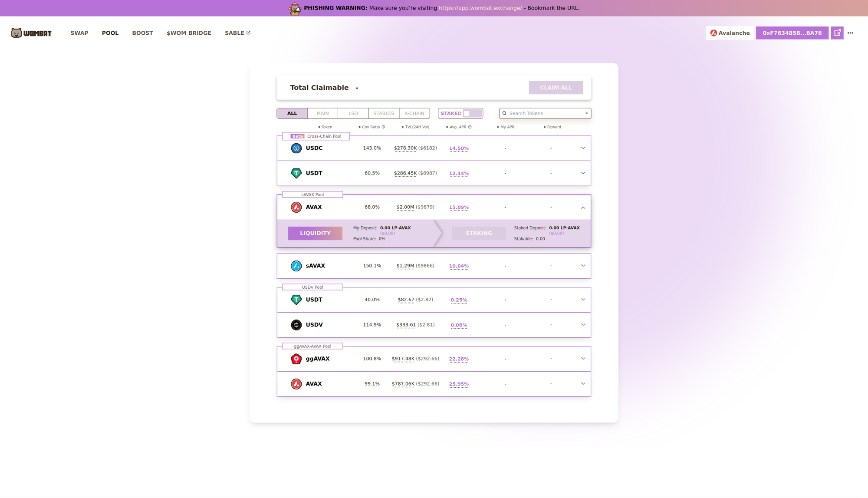Viewport: 868px width, 498px height.
Task: Click the 25.95% APR for AVAX
Action: point(459,384)
